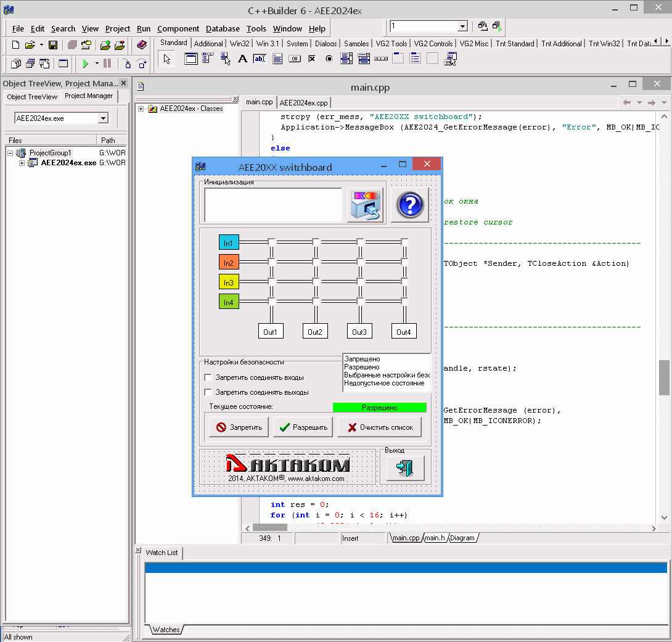Run the project with green arrow
This screenshot has height=642, width=672.
pyautogui.click(x=85, y=64)
